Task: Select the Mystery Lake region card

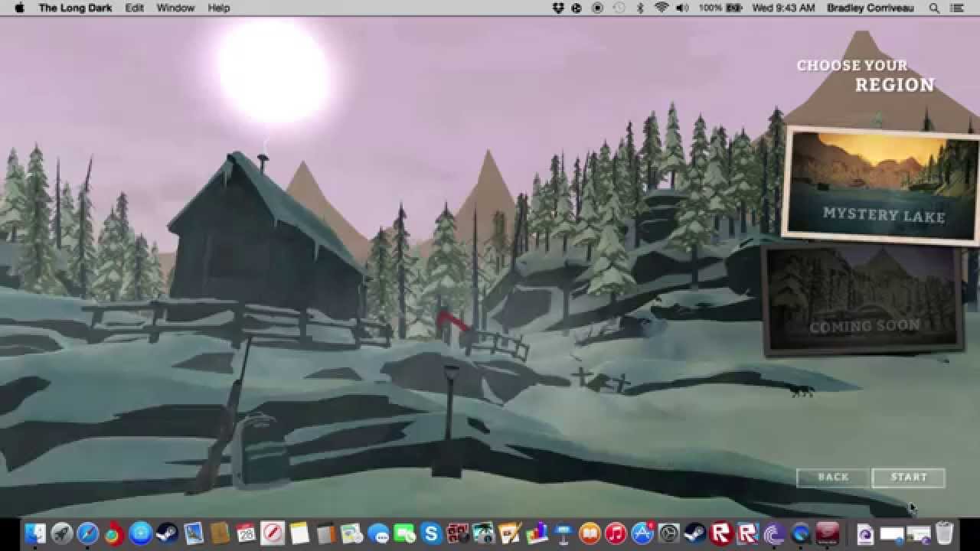Action: 882,186
